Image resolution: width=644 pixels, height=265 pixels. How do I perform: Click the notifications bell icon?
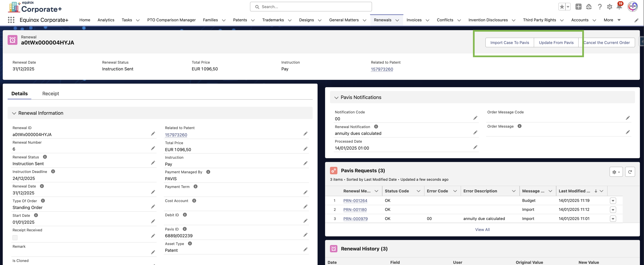coord(619,7)
